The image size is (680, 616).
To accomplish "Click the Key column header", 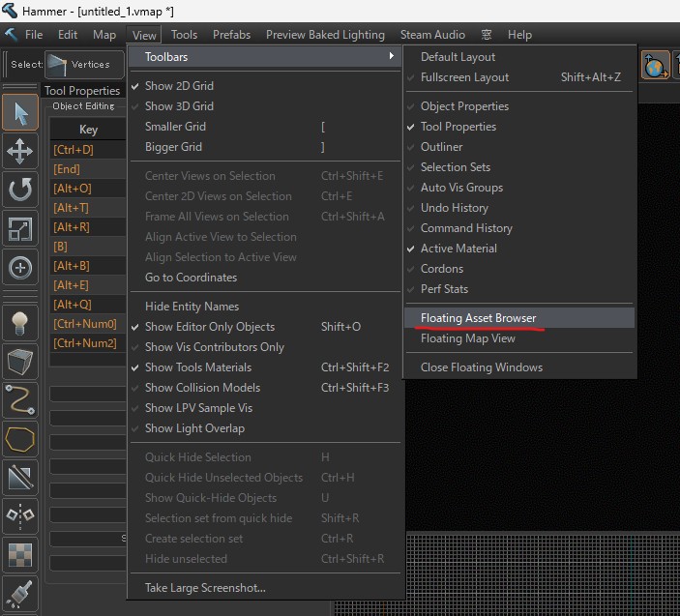I will [x=88, y=130].
